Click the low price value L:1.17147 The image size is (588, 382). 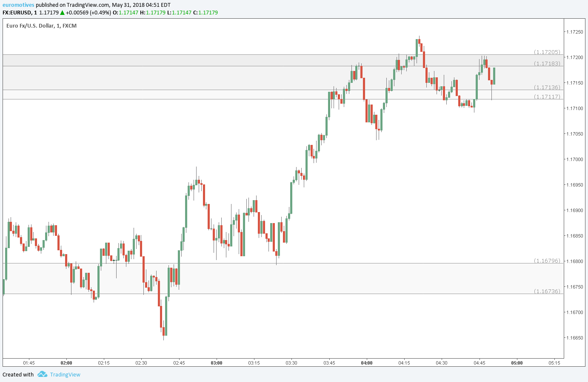coord(179,13)
